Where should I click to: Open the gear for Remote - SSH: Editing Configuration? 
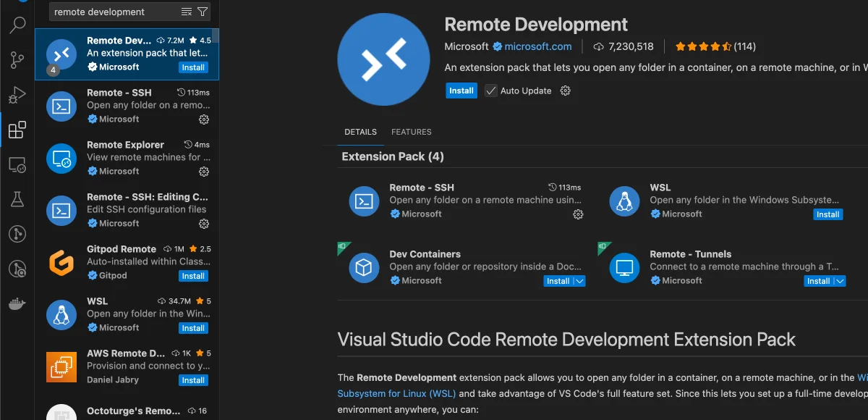point(204,224)
